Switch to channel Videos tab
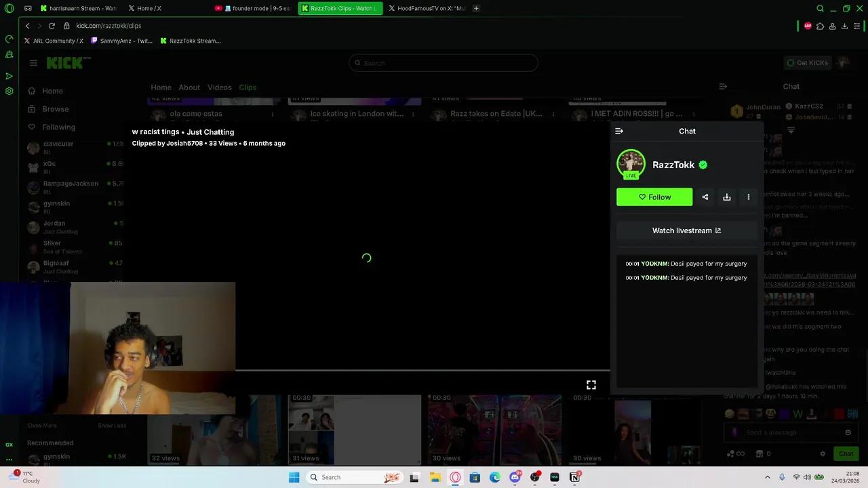 pos(220,87)
